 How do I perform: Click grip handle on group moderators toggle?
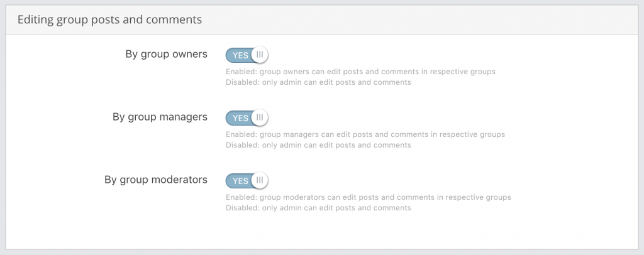(x=260, y=180)
